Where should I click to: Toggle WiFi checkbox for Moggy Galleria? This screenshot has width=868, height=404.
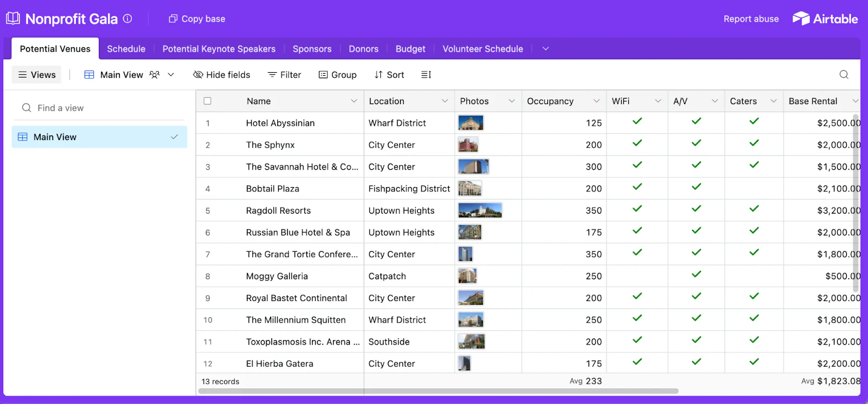(x=637, y=275)
